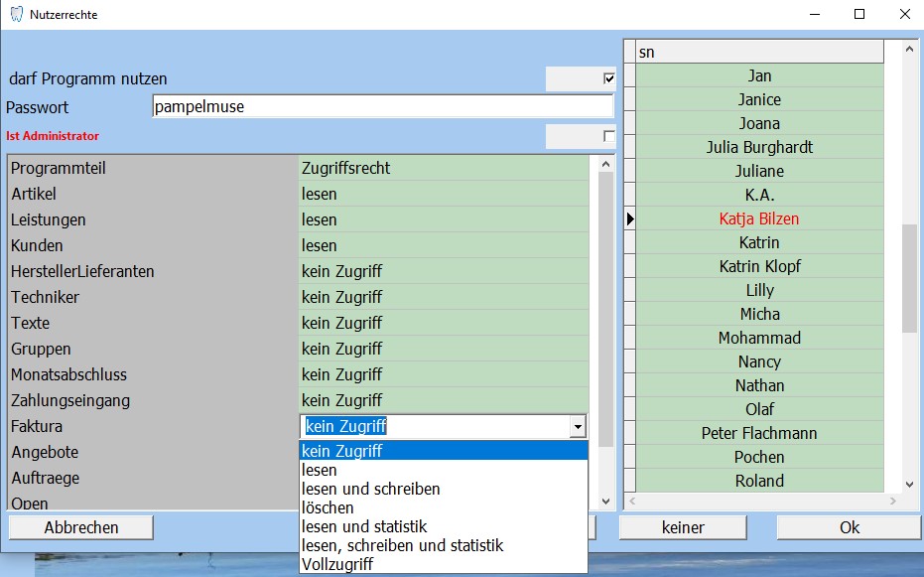Click the 'sn' column header
The image size is (924, 577).
pyautogui.click(x=759, y=52)
